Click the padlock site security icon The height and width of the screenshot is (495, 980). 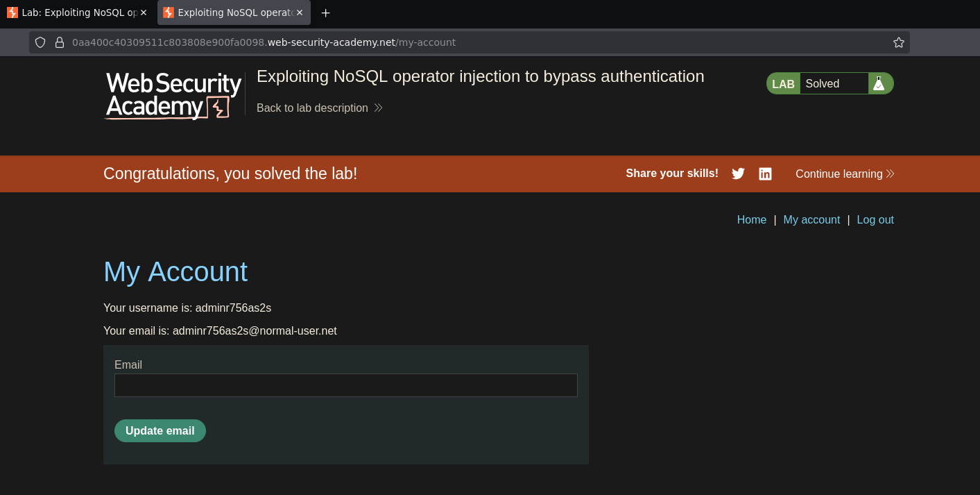tap(60, 42)
